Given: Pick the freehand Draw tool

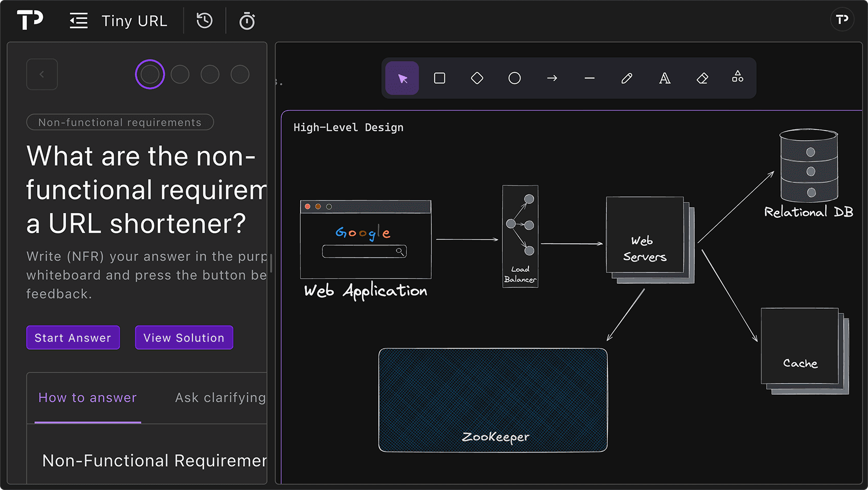Looking at the screenshot, I should [627, 78].
